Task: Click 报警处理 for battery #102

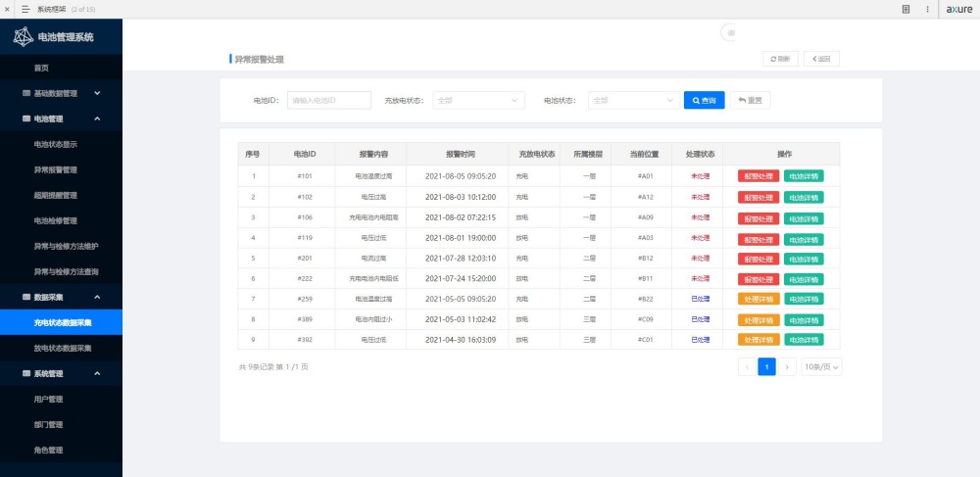Action: pos(759,197)
